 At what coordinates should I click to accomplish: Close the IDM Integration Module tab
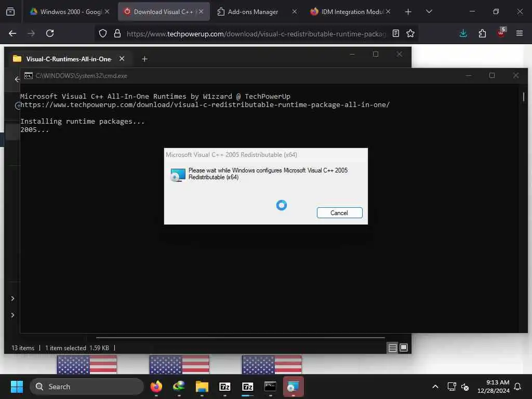pos(388,11)
